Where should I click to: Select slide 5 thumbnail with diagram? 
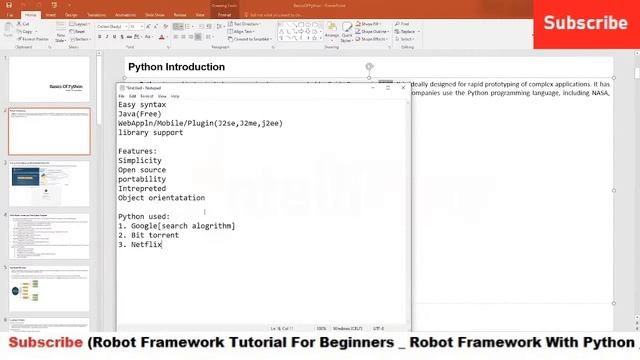coord(49,289)
